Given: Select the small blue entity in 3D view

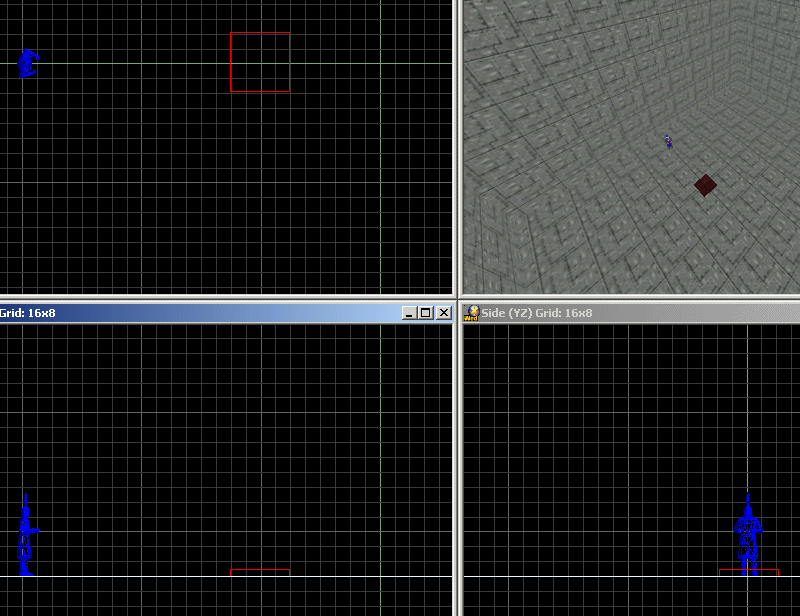Looking at the screenshot, I should pyautogui.click(x=668, y=143).
